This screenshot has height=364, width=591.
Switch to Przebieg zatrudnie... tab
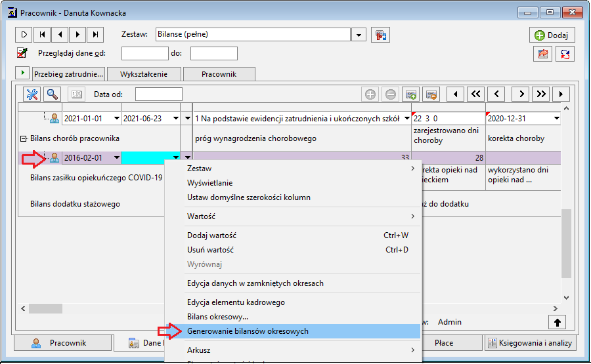[68, 74]
